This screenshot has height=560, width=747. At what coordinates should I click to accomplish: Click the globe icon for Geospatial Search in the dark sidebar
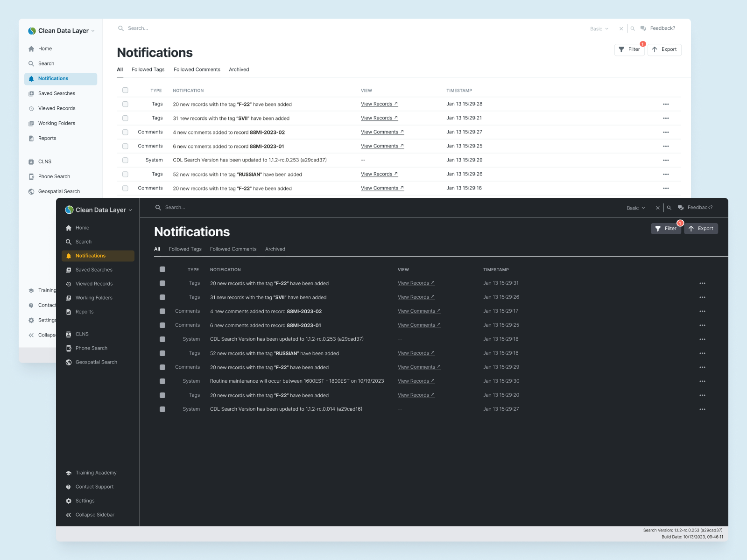pos(69,362)
